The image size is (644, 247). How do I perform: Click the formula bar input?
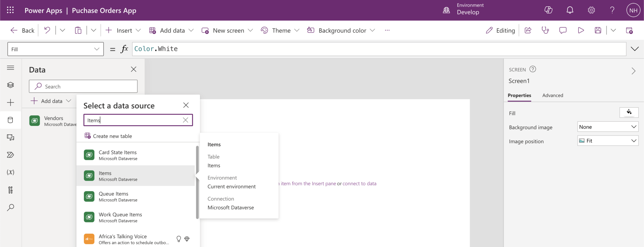click(x=379, y=49)
